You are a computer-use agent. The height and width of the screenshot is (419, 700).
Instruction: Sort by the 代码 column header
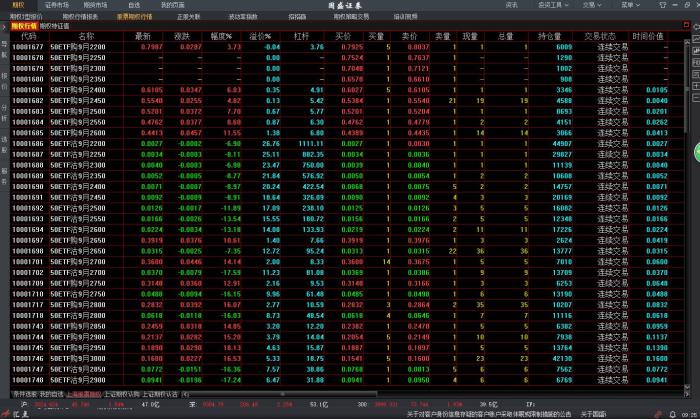click(29, 36)
